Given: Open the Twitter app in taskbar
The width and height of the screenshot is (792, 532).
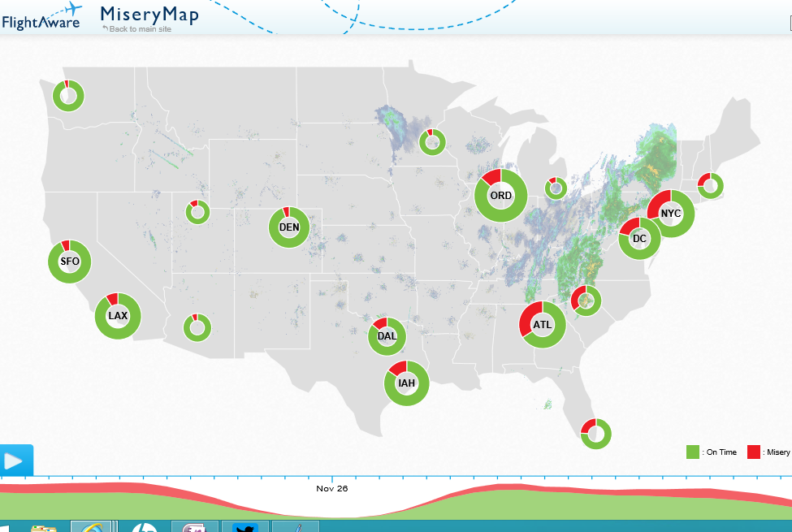Looking at the screenshot, I should tap(246, 526).
